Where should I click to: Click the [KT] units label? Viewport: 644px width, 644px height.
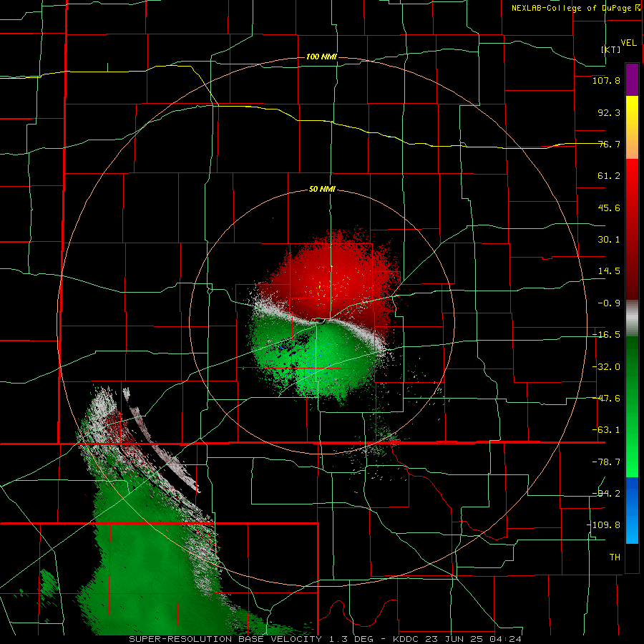tap(611, 49)
